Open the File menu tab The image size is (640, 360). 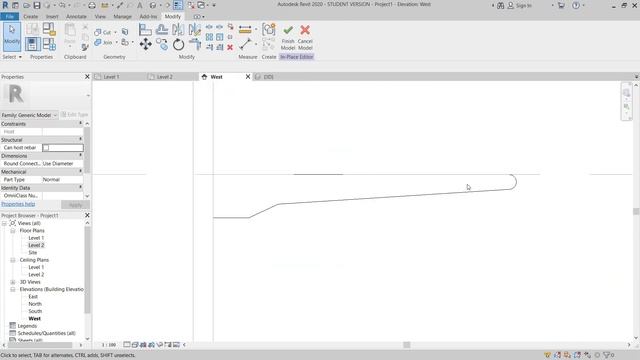(9, 16)
